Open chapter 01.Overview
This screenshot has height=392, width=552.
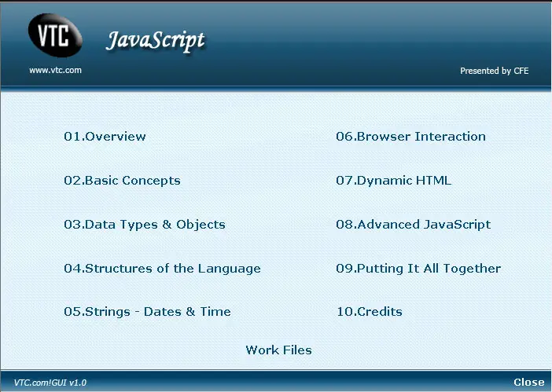click(x=105, y=137)
